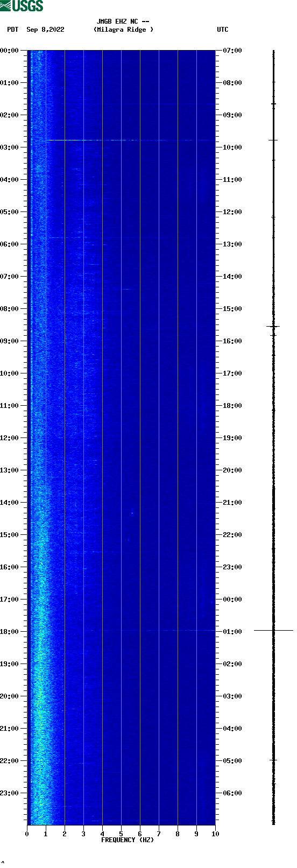
Task: Click the station title 'JMGB EHZ NC --'
Action: coord(123,22)
